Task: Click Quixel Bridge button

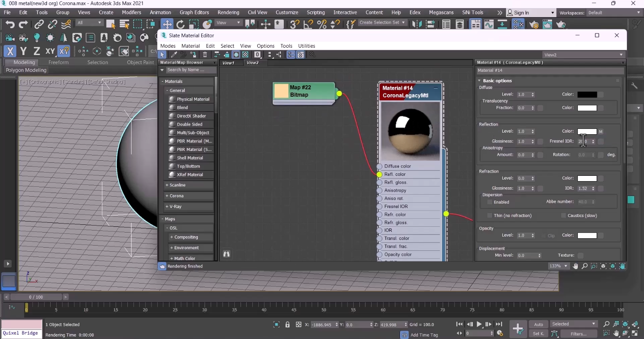Action: click(21, 333)
